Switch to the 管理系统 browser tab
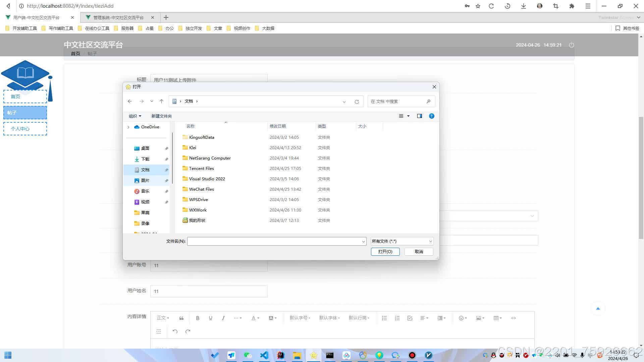Viewport: 644px width, 362px height. (118, 17)
